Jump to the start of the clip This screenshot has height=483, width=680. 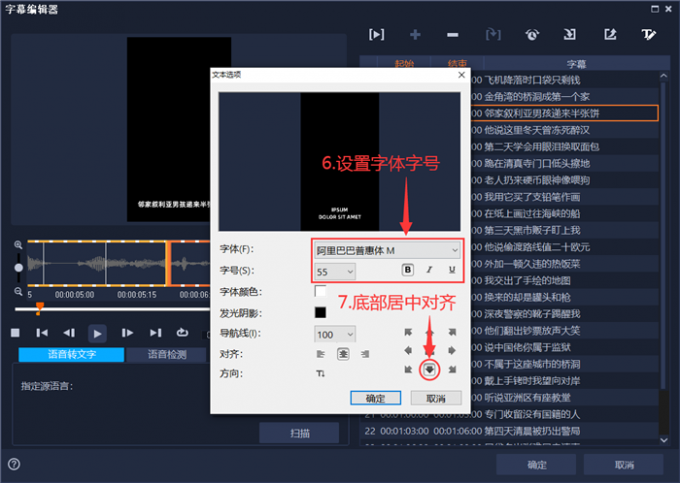click(42, 333)
